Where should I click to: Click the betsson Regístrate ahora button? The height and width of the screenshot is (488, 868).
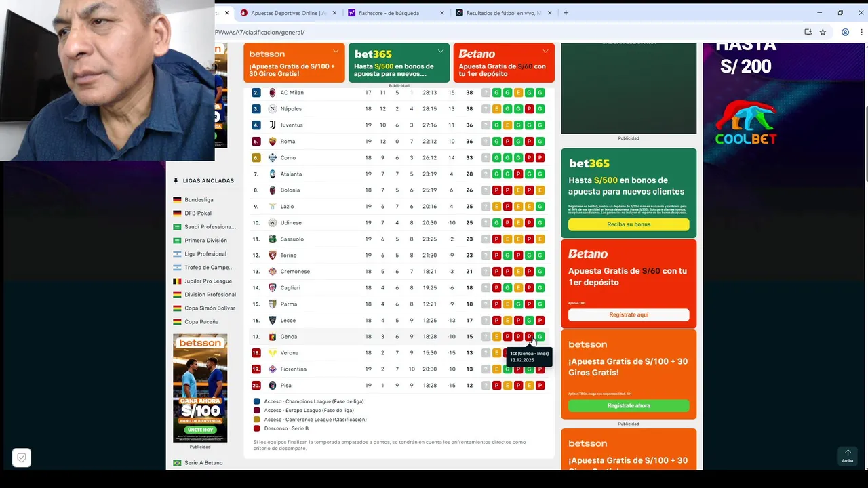tap(629, 405)
